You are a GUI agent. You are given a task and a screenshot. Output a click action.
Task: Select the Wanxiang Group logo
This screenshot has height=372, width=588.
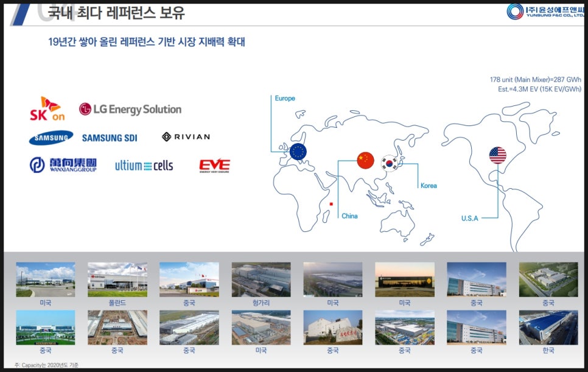(63, 165)
